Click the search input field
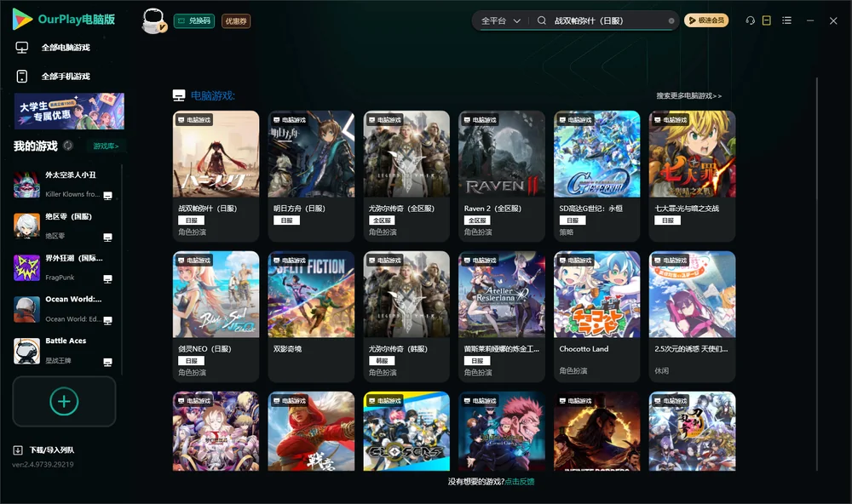Image resolution: width=852 pixels, height=504 pixels. pyautogui.click(x=608, y=20)
